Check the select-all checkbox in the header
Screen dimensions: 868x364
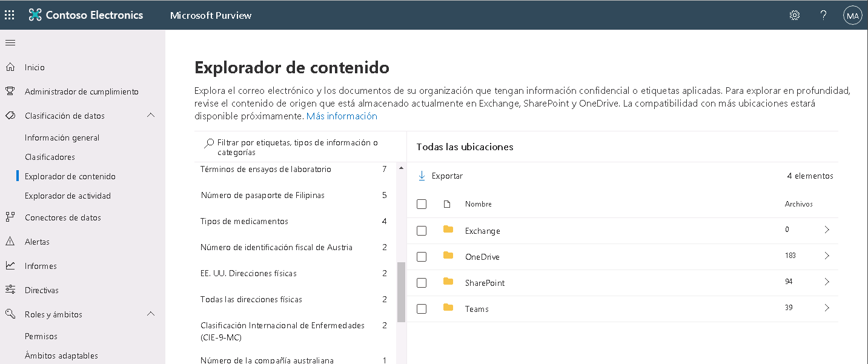point(422,204)
